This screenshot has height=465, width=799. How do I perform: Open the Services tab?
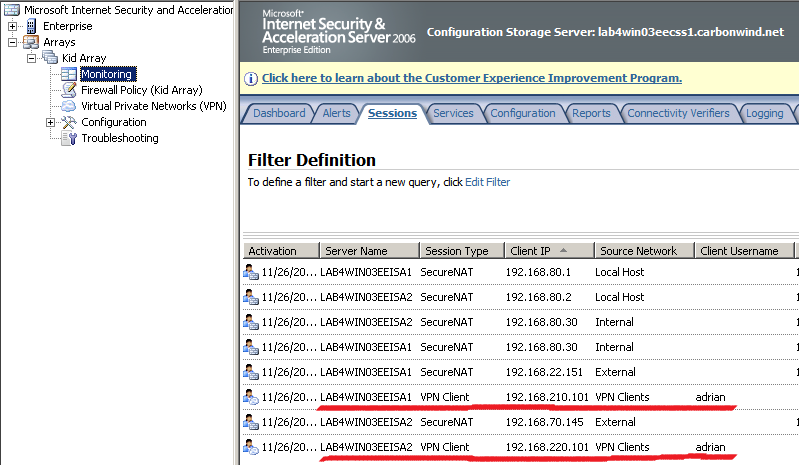pyautogui.click(x=453, y=113)
